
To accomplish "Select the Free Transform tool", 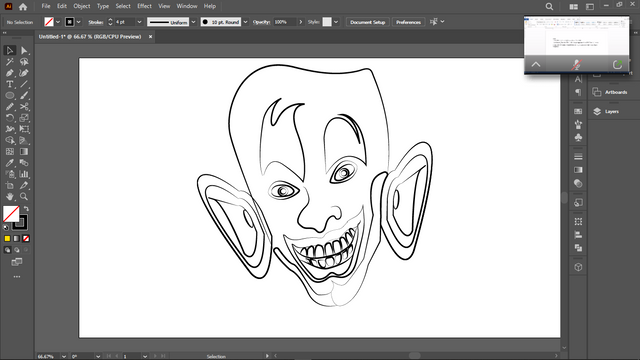I will coord(24,129).
